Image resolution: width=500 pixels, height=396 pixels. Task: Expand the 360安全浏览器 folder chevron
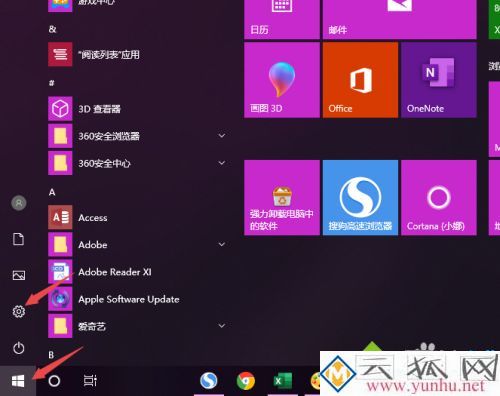222,136
